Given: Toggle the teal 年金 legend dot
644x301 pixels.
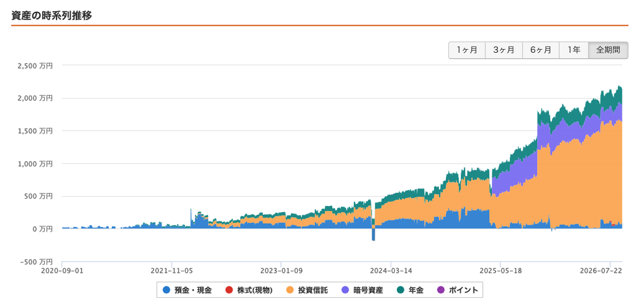Looking at the screenshot, I should (x=401, y=290).
